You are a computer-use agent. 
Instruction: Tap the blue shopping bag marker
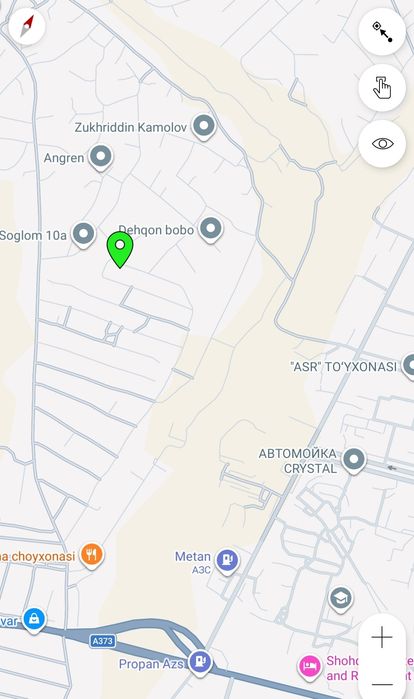[34, 620]
